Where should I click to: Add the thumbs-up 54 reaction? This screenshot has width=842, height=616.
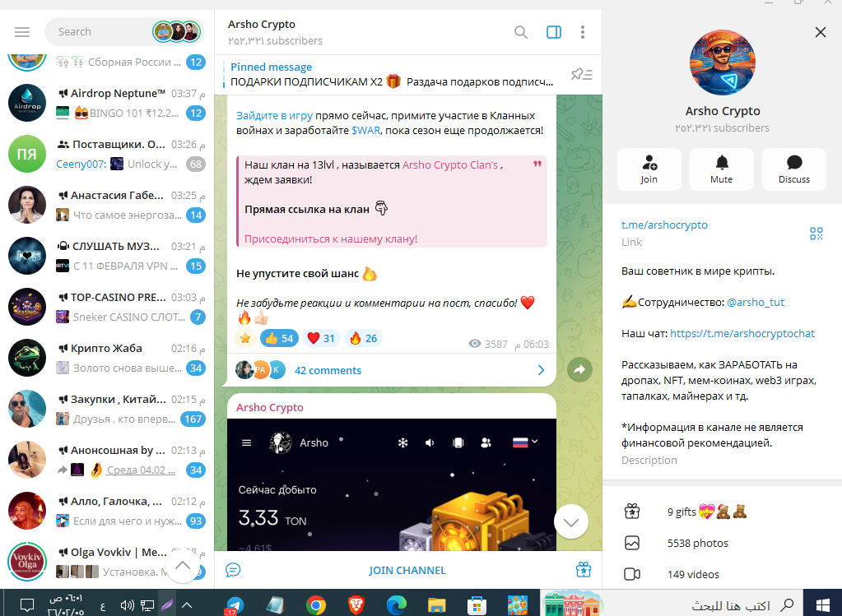point(279,338)
